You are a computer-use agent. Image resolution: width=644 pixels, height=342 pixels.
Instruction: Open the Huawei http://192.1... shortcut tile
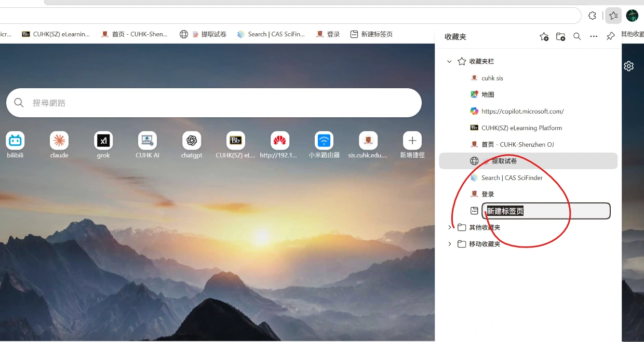[x=280, y=145]
